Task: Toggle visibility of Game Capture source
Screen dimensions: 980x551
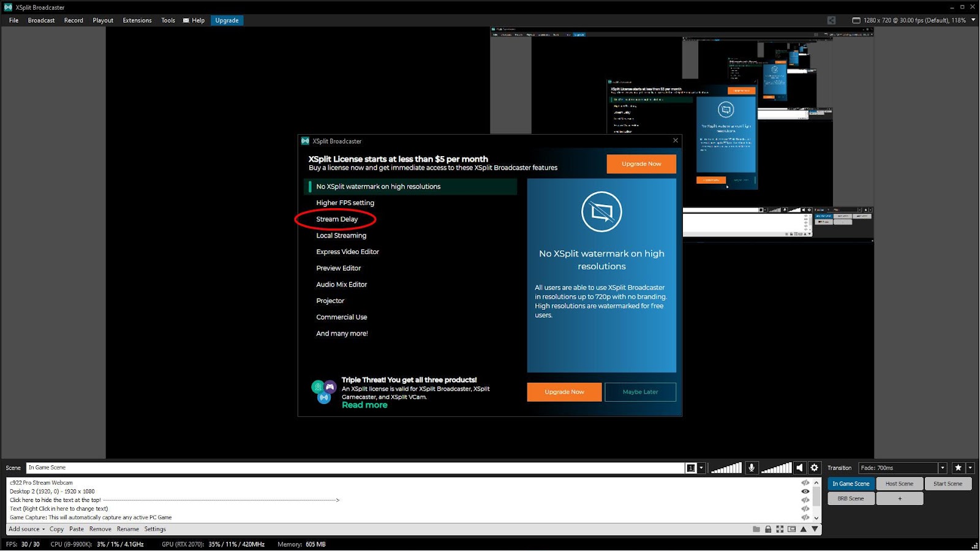Action: coord(805,517)
